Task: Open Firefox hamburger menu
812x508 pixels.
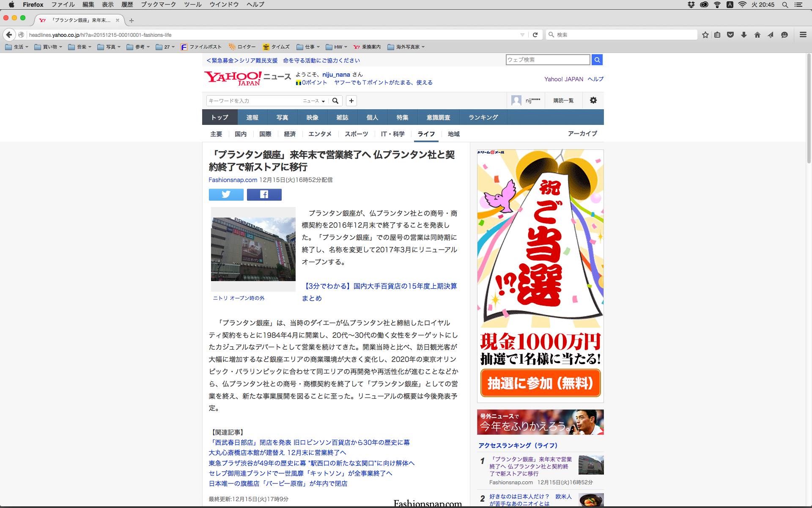Action: pyautogui.click(x=803, y=35)
